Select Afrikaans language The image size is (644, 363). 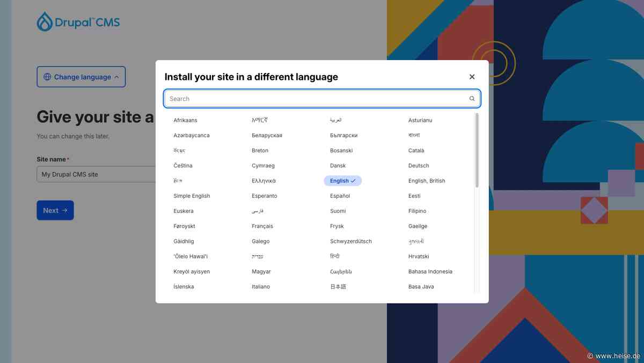coord(185,120)
